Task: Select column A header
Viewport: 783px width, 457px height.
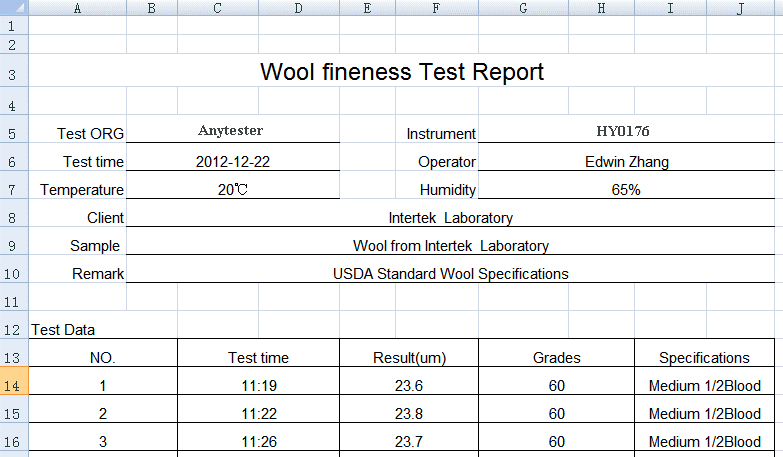Action: [78, 8]
